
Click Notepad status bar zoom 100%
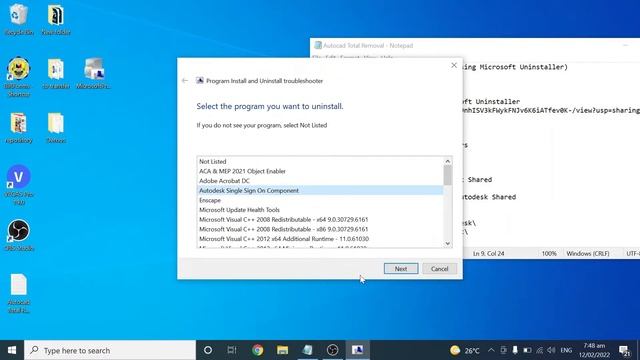(x=549, y=253)
